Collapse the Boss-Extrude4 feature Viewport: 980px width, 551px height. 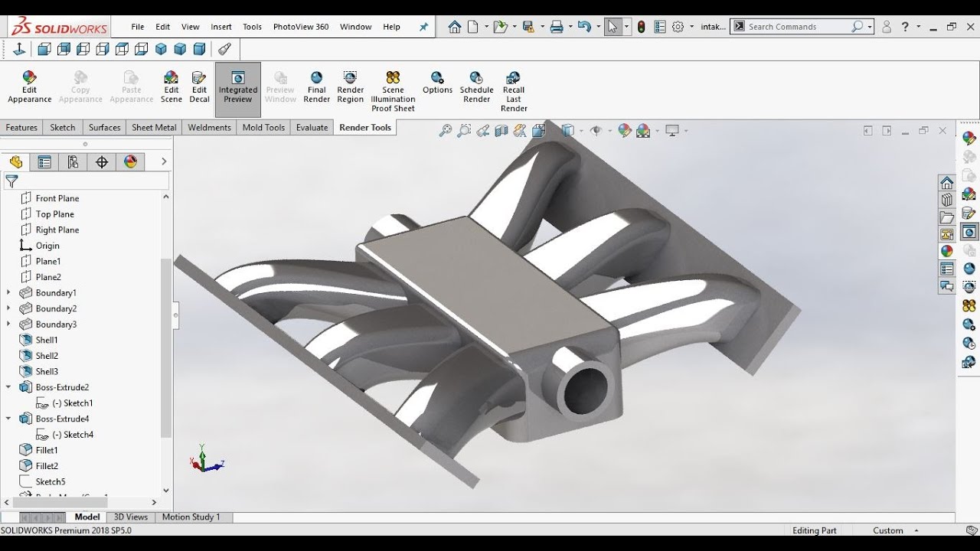click(8, 419)
